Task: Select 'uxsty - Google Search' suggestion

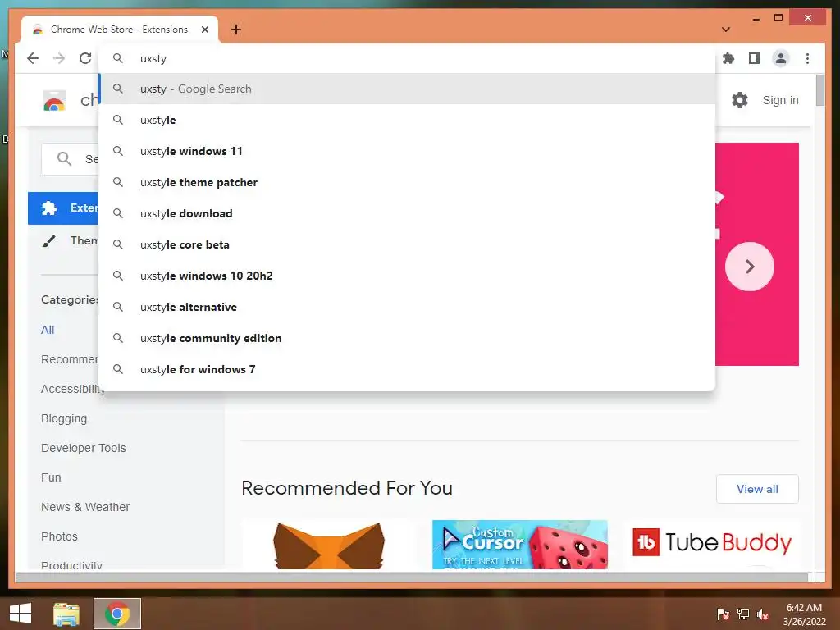Action: click(x=407, y=89)
